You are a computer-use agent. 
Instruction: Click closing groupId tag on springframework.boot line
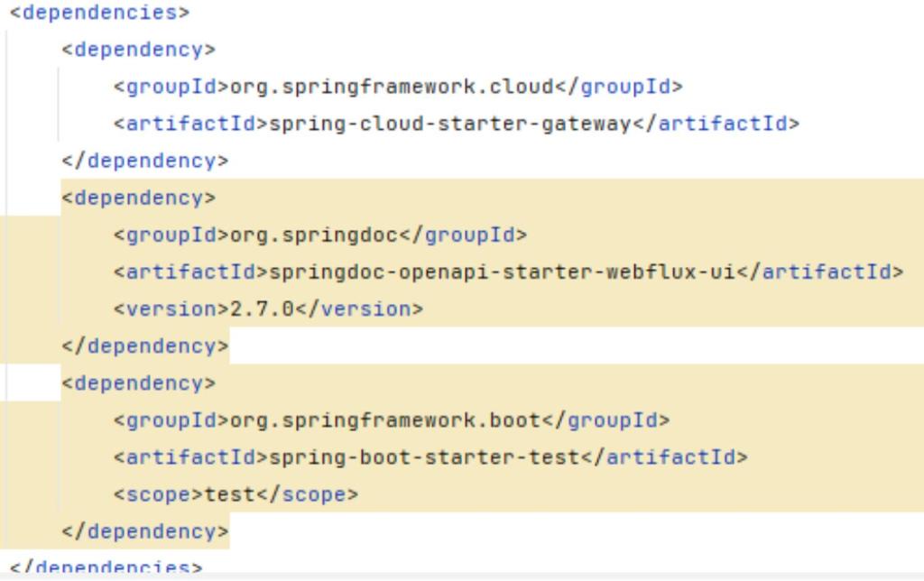pos(605,420)
